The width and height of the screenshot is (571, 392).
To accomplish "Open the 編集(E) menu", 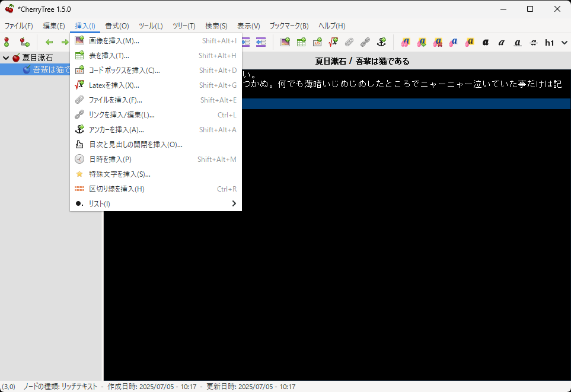I will [54, 26].
